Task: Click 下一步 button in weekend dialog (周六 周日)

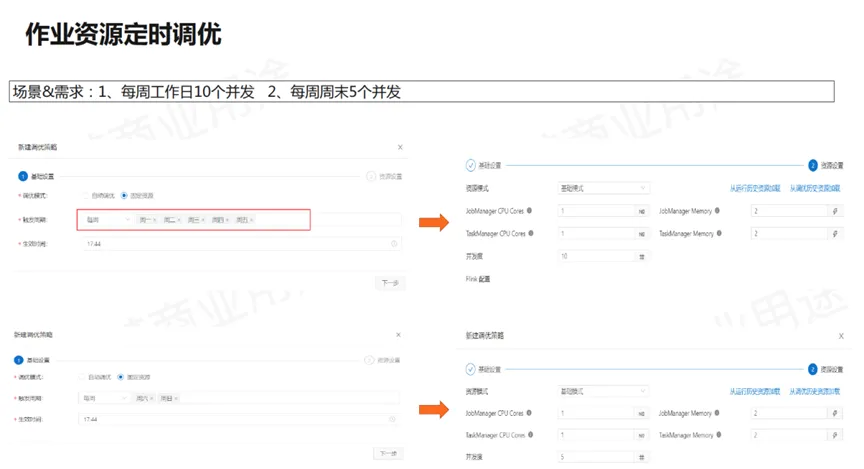Action: pos(388,454)
